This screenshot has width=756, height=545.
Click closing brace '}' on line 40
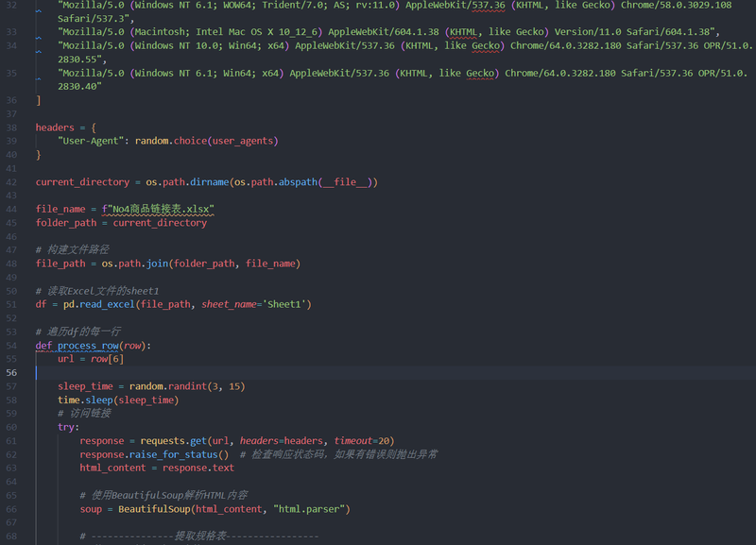click(39, 155)
